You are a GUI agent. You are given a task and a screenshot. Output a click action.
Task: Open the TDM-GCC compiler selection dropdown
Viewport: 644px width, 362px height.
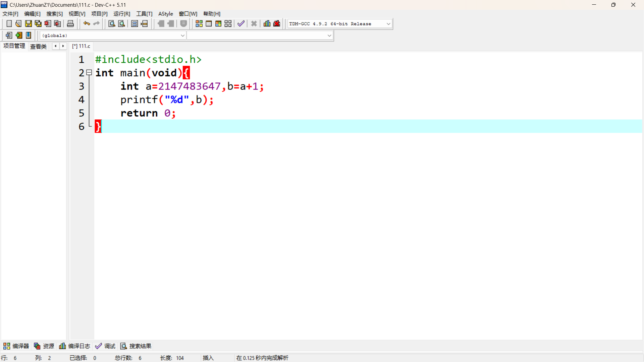pos(388,24)
